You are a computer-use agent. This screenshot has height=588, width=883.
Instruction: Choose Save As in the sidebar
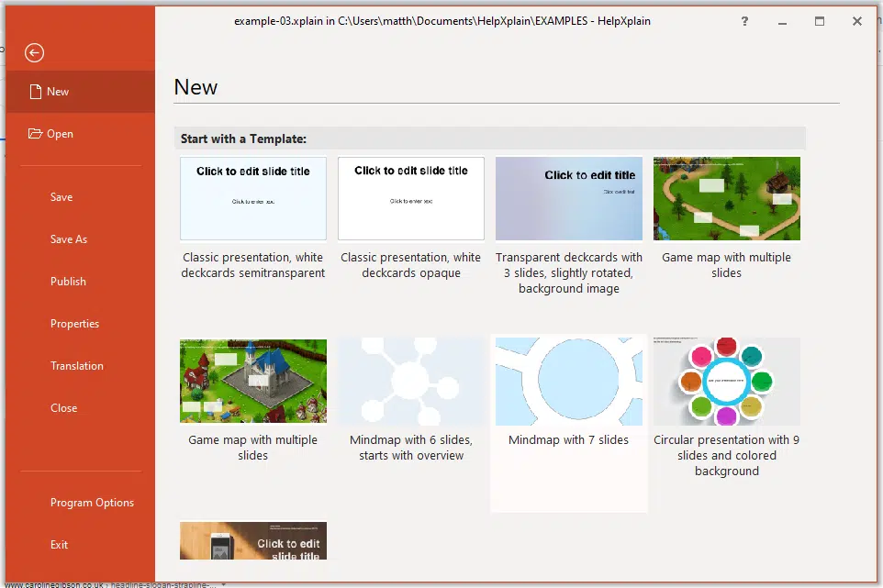[x=69, y=239]
